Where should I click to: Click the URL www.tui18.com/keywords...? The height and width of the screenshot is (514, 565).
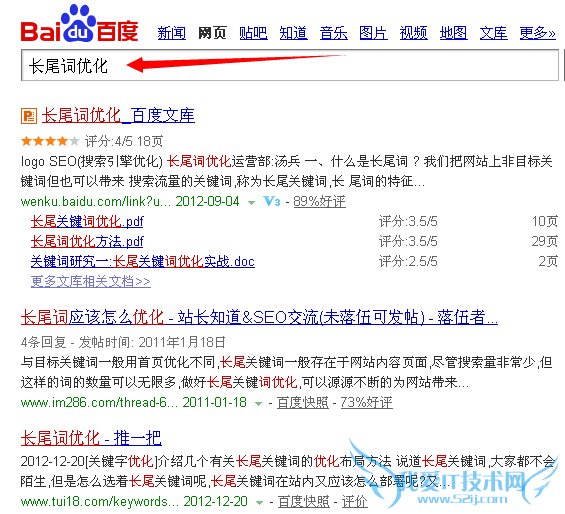click(x=100, y=501)
